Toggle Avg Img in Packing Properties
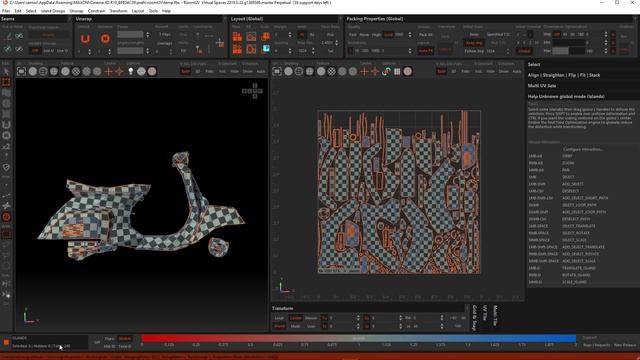Viewport: 640px width, 360px height. tap(474, 43)
